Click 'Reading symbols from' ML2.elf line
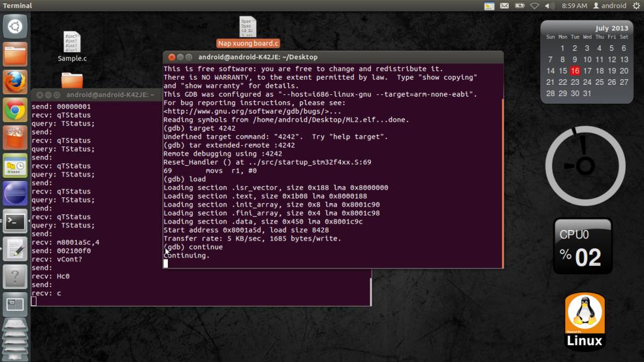This screenshot has height=362, width=644. point(286,120)
